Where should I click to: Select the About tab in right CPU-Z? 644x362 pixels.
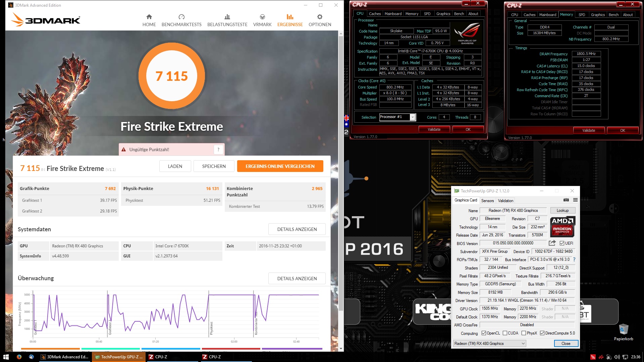point(628,15)
